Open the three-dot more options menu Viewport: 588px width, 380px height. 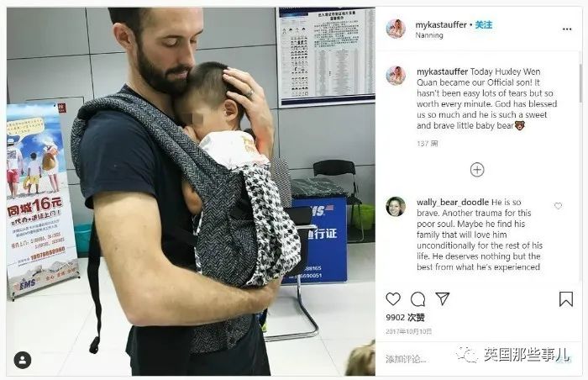(567, 29)
